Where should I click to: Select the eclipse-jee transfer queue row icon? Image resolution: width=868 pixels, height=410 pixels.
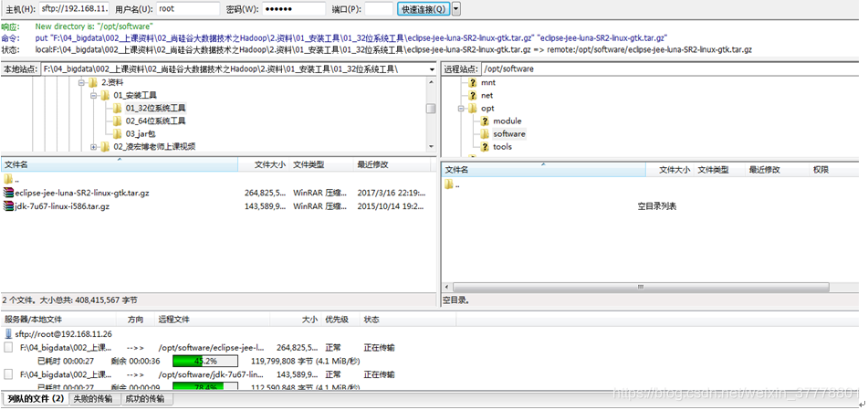click(7, 347)
